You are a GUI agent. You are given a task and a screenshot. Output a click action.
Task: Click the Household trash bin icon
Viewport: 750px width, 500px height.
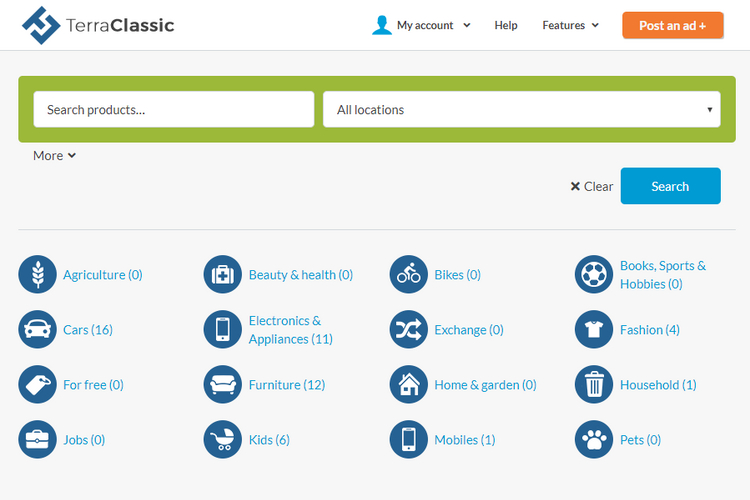(x=594, y=384)
